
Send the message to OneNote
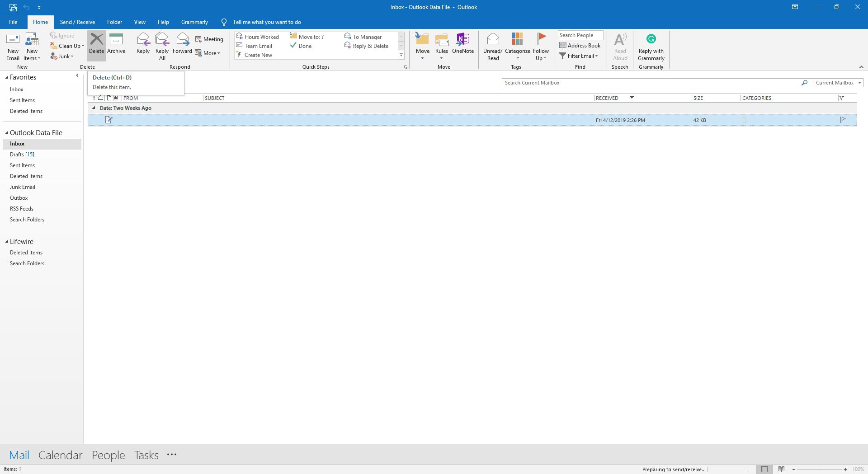tap(463, 44)
